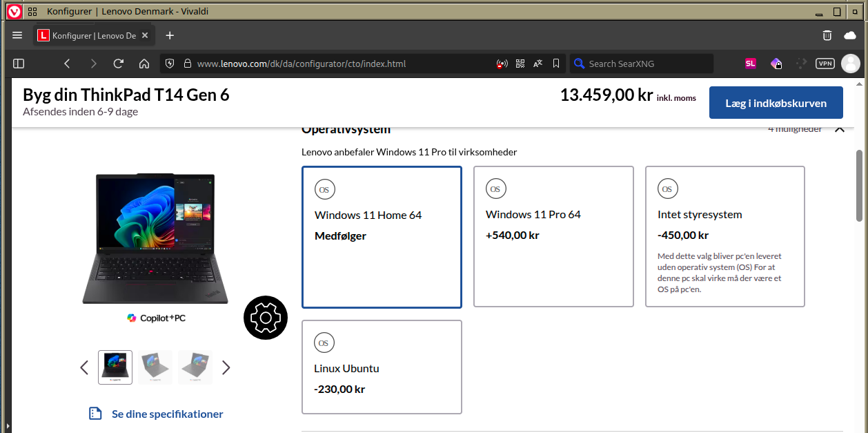Pick the Intet styresystem option
The width and height of the screenshot is (868, 433).
[724, 237]
